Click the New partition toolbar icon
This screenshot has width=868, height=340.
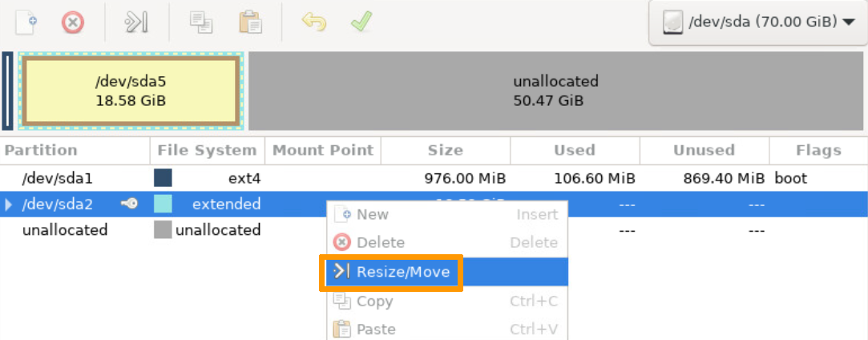(26, 22)
